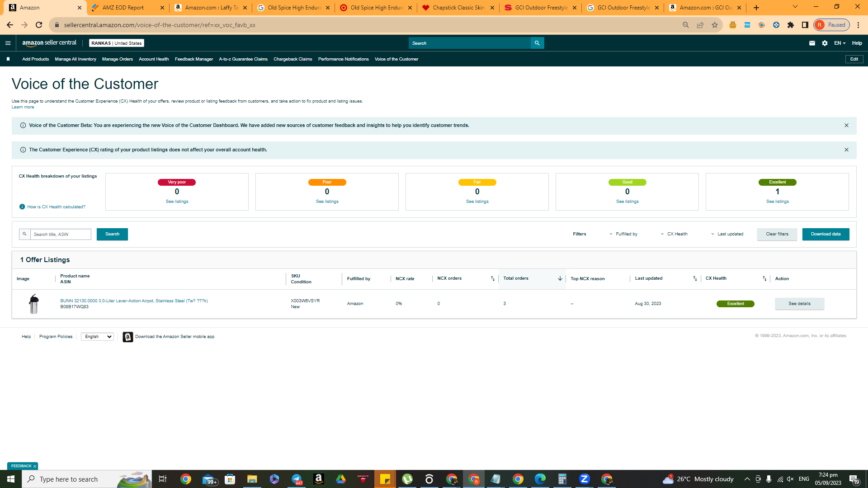This screenshot has width=868, height=488.
Task: Open the English language selector in the footer
Action: [97, 337]
